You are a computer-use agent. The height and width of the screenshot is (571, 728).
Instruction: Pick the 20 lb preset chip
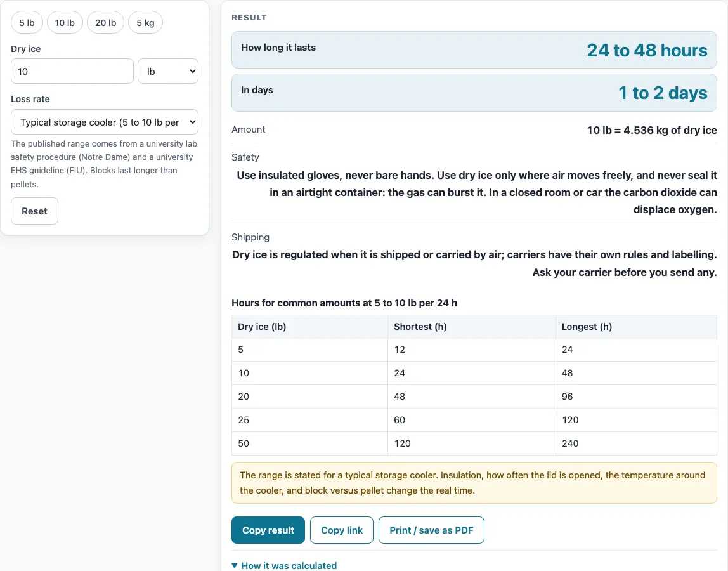106,23
